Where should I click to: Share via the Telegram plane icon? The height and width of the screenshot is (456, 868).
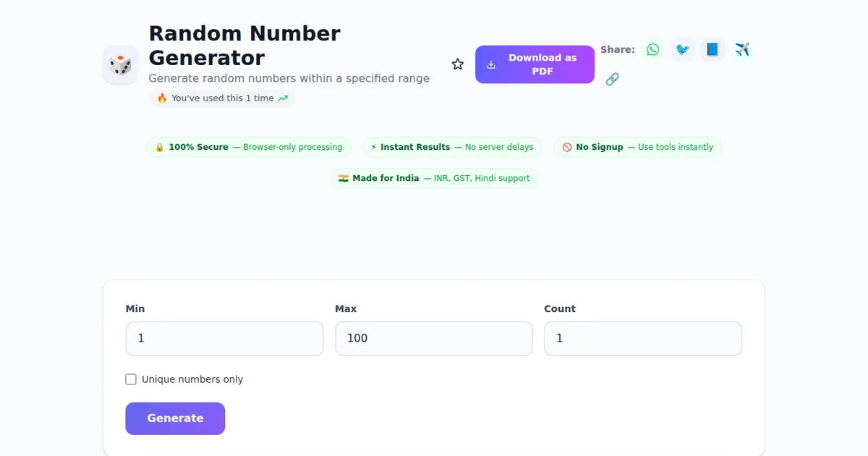click(742, 50)
